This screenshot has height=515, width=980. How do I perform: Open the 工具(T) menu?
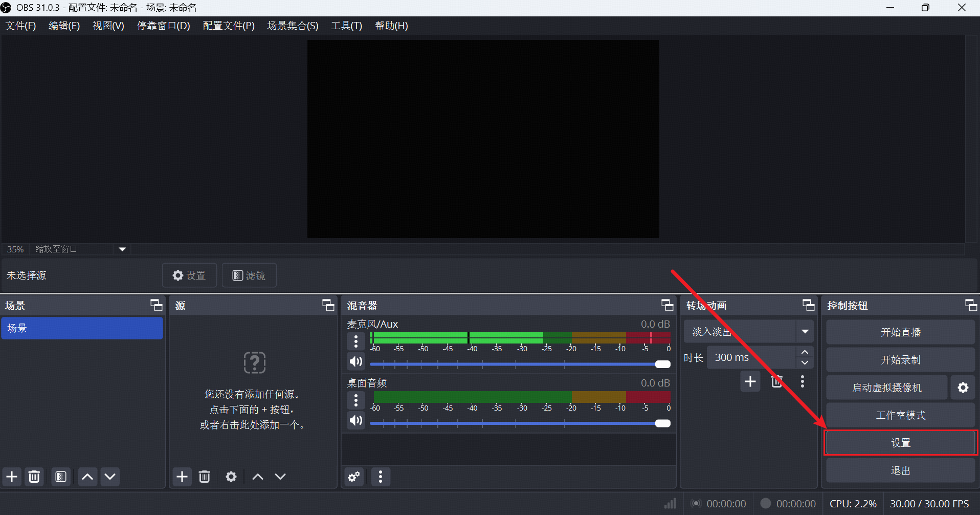coord(346,26)
